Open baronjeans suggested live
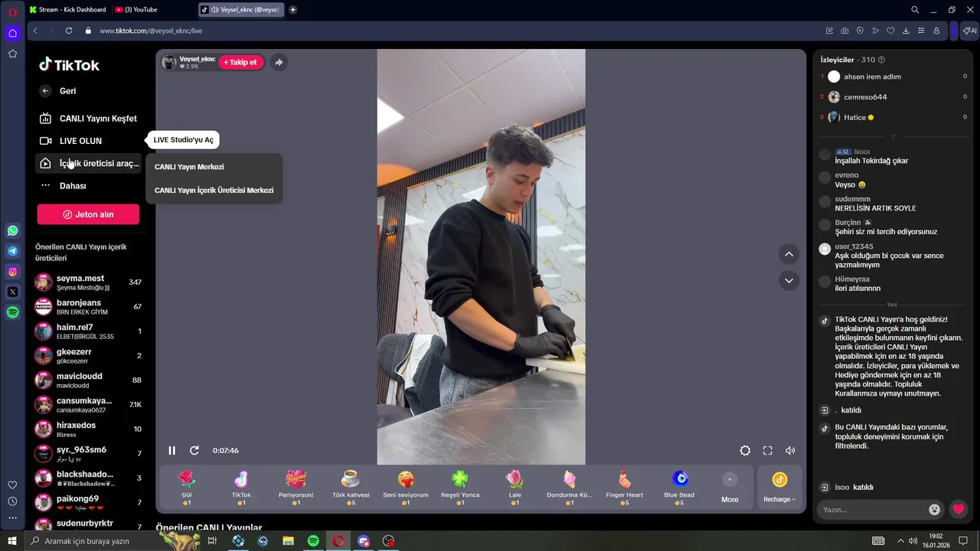 coord(88,307)
